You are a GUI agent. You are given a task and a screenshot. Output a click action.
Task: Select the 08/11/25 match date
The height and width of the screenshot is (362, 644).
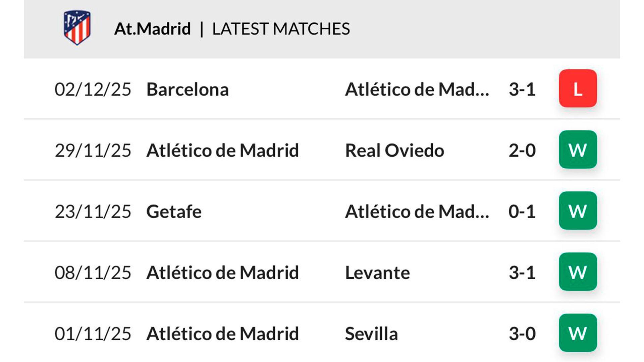point(93,273)
